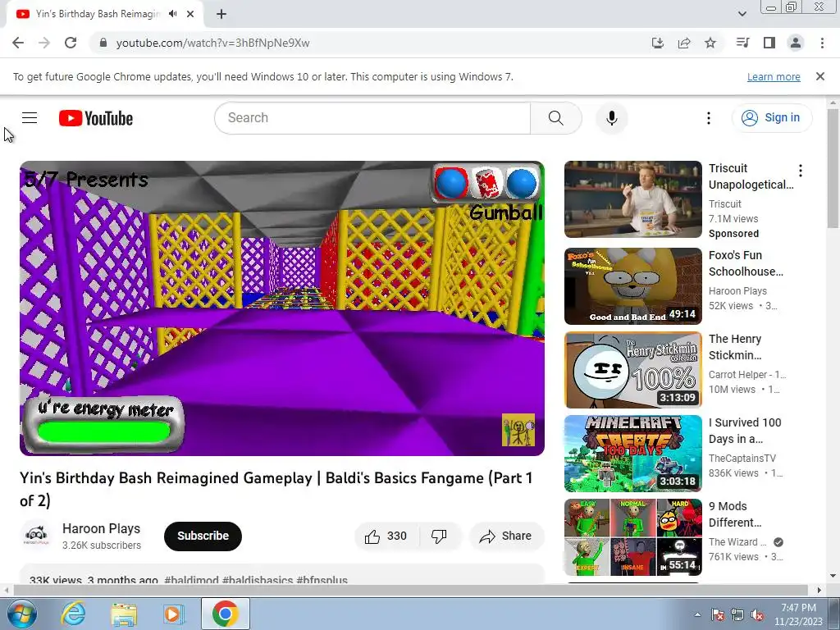Click the video player to pause

pos(282,308)
